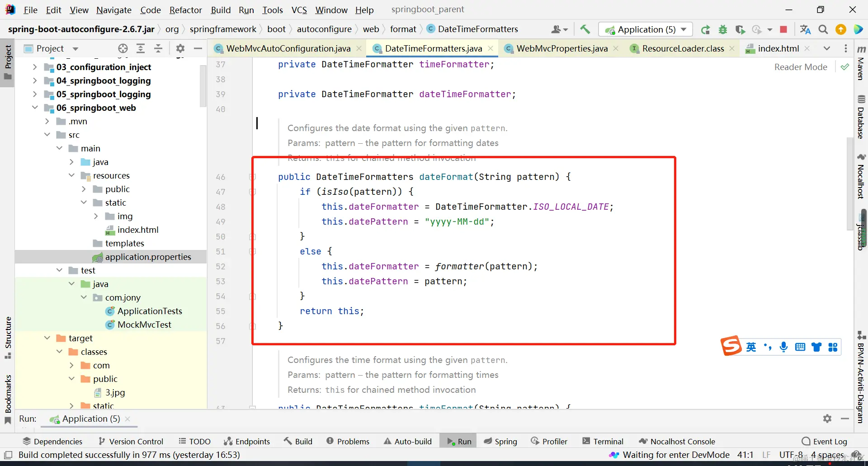Screen dimensions: 868x466
Task: Open Run panel settings gear
Action: (x=827, y=419)
